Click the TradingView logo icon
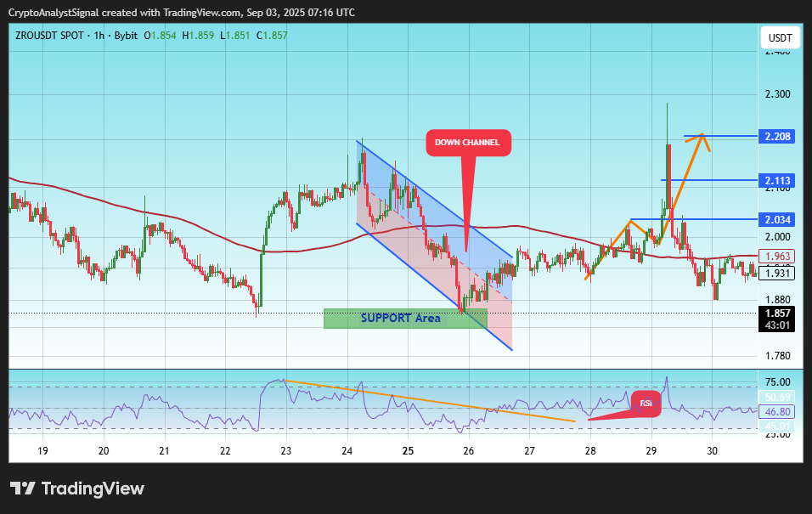 tap(23, 489)
